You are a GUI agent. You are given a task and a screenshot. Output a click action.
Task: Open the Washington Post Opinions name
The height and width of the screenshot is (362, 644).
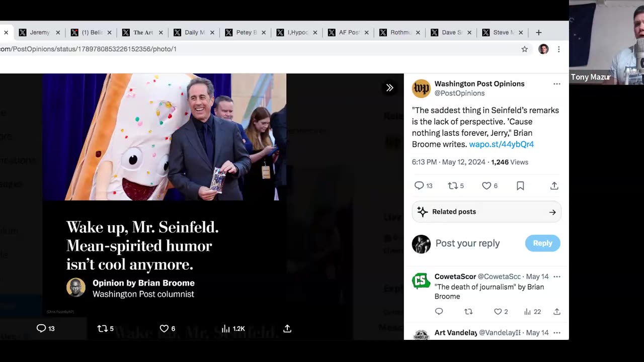pos(479,83)
